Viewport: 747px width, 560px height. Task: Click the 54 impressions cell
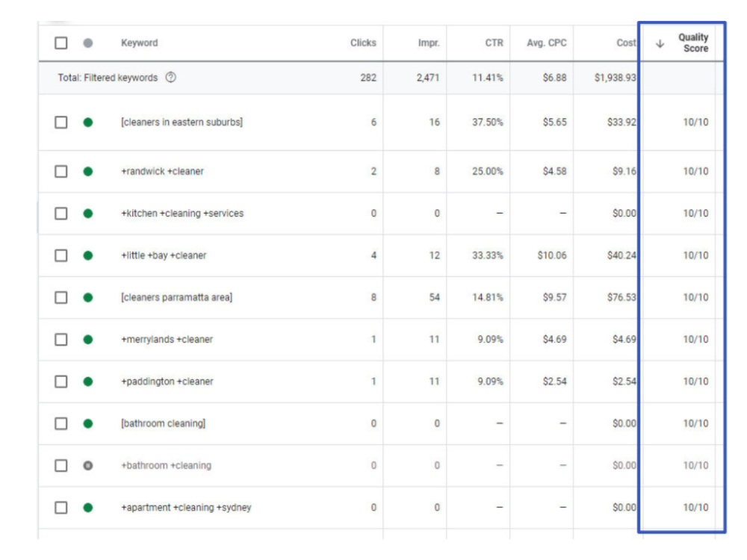click(x=434, y=298)
